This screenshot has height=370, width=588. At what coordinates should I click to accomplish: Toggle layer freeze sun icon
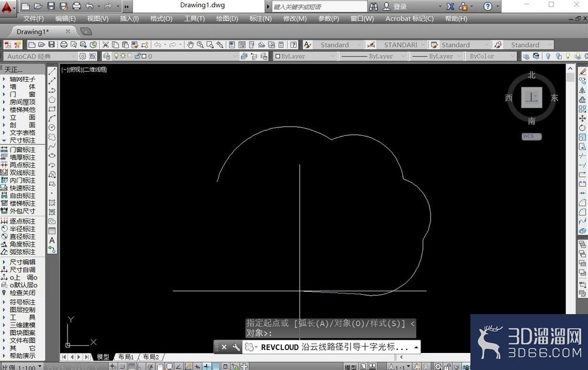point(123,56)
